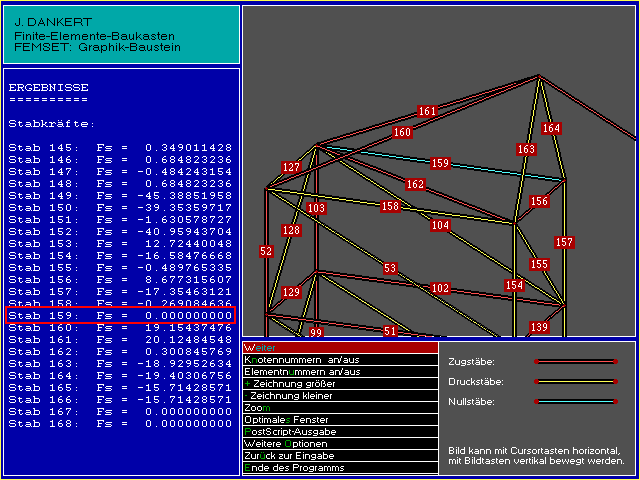Click element label 161 on the truss
The height and width of the screenshot is (480, 640).
click(427, 111)
